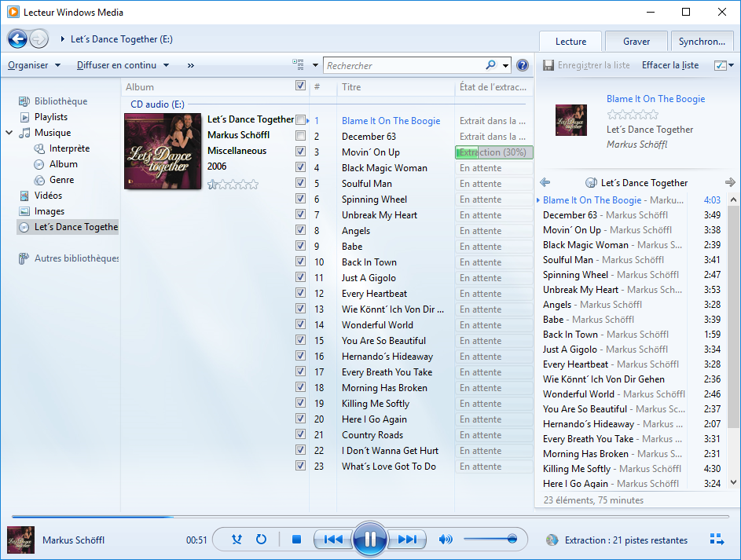Image resolution: width=741 pixels, height=560 pixels.
Task: Toggle the select-all tracks header checkbox
Action: [x=300, y=86]
